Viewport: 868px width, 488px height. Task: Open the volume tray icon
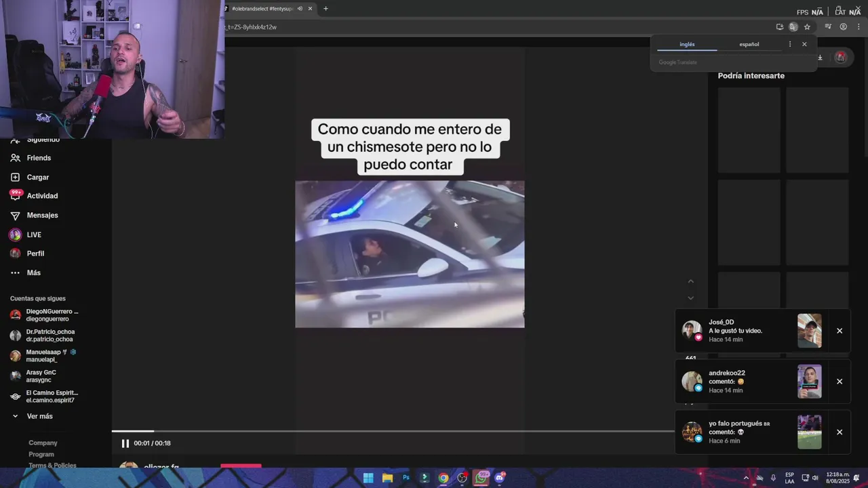[x=814, y=478]
